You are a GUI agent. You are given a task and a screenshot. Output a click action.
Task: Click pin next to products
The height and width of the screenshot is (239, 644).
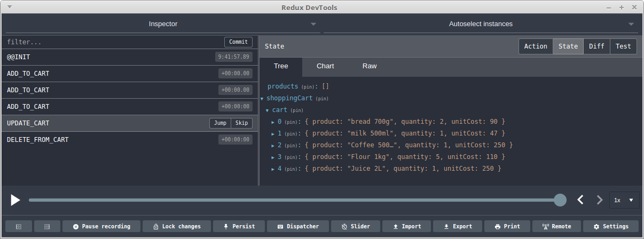click(x=308, y=87)
